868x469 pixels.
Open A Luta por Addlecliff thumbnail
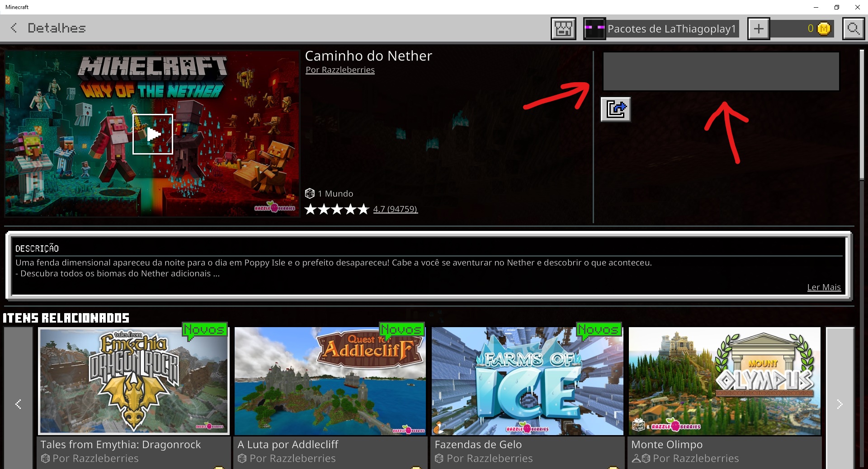coord(330,381)
